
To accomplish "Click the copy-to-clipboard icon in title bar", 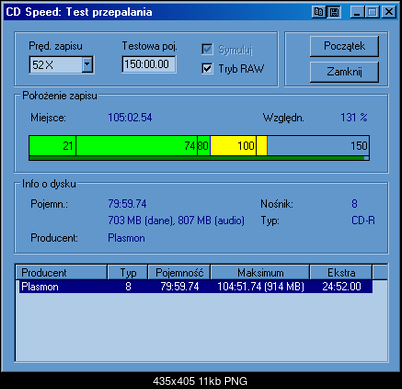I will [319, 12].
